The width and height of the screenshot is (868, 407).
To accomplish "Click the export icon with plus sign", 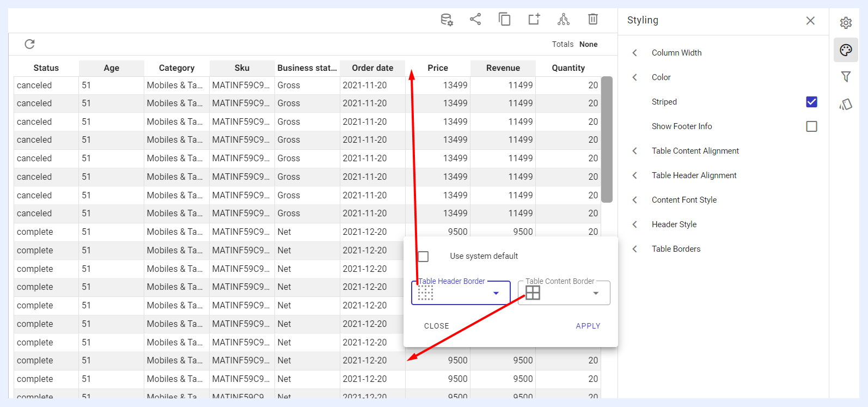I will pyautogui.click(x=534, y=20).
